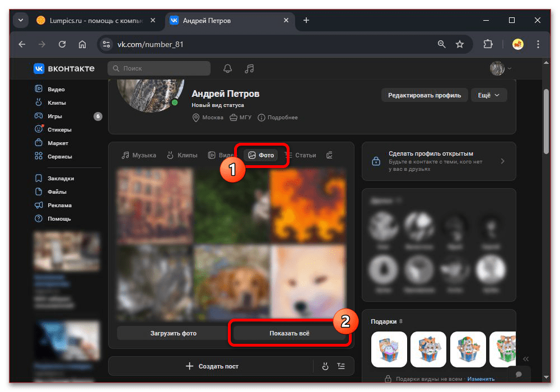Viewport: 560px width, 392px height.
Task: Open the profile avatar menu in header
Action: pos(500,68)
